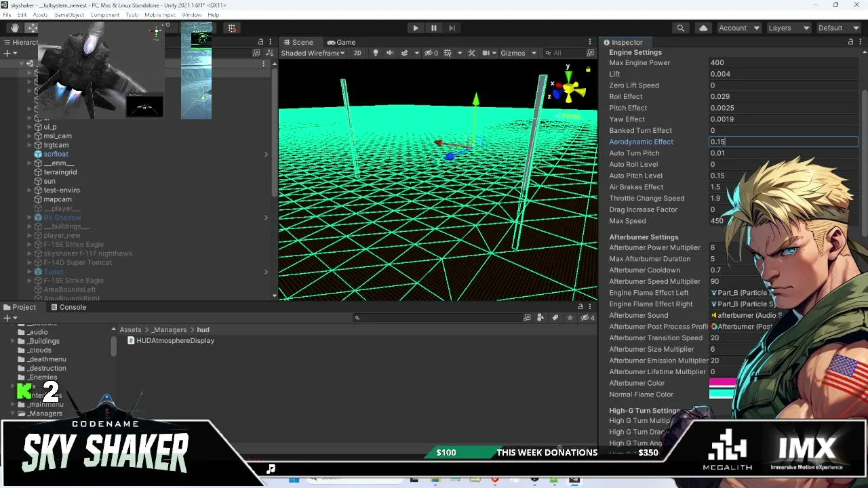This screenshot has height=488, width=868.
Task: Pause the game with the Pause button
Action: [x=434, y=28]
